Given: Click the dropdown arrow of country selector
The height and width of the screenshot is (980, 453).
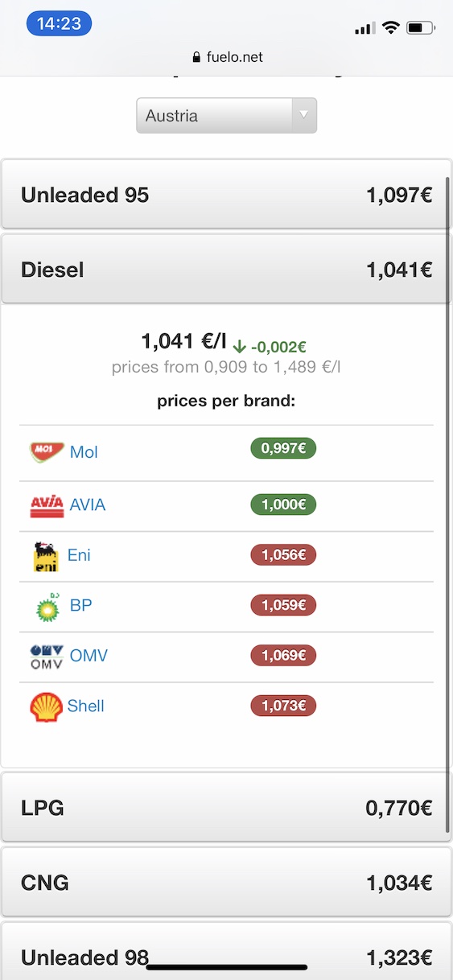Looking at the screenshot, I should coord(303,115).
